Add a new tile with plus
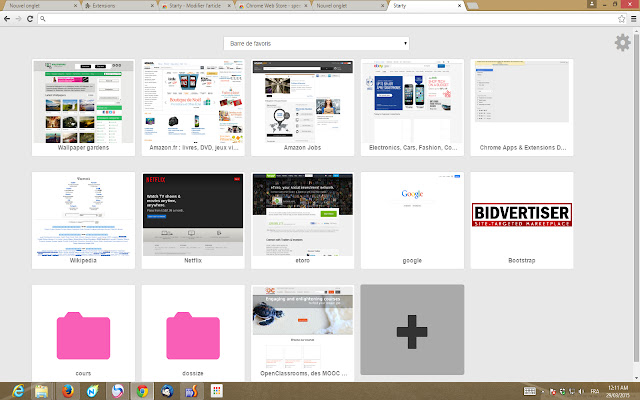640x400 pixels. pyautogui.click(x=412, y=330)
